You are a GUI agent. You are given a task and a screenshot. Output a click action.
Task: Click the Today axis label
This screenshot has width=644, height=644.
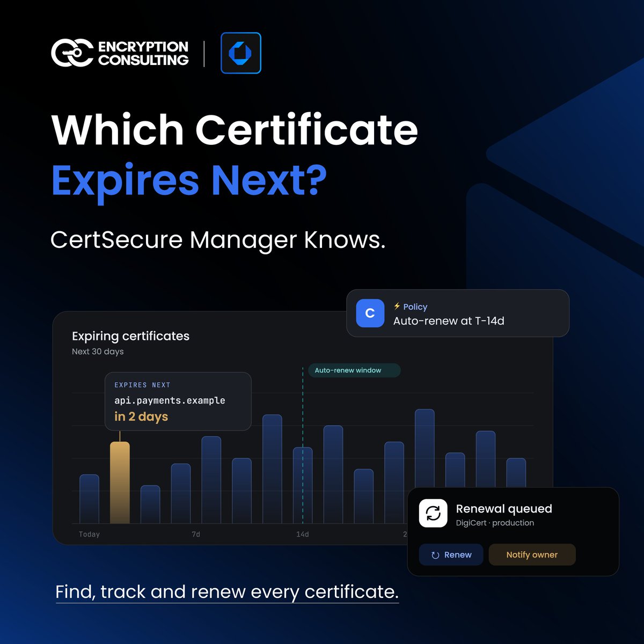(x=89, y=535)
